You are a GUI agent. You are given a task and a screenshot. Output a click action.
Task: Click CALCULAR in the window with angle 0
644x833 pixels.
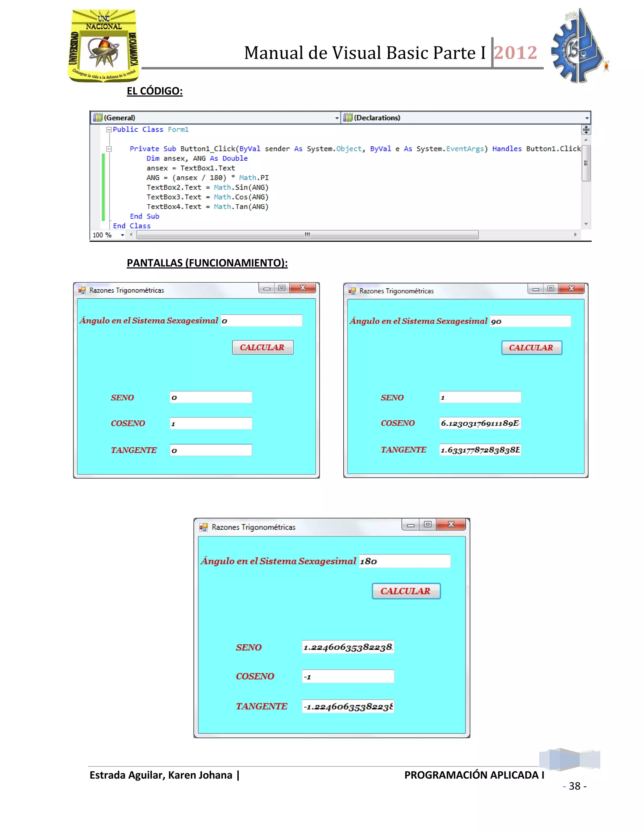pos(263,347)
